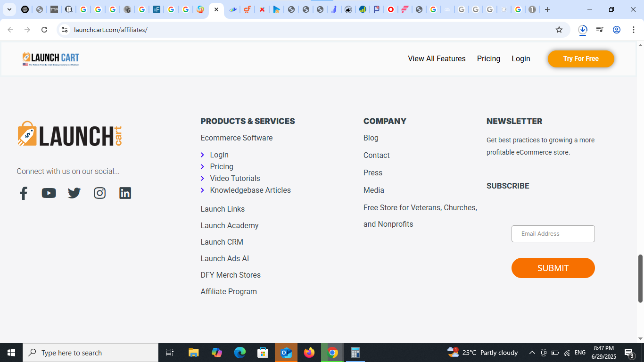The image size is (644, 362).
Task: Click the Email Address input field
Action: click(553, 234)
